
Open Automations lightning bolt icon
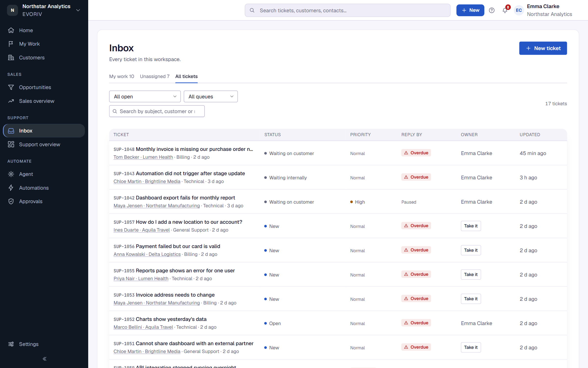[x=11, y=188]
